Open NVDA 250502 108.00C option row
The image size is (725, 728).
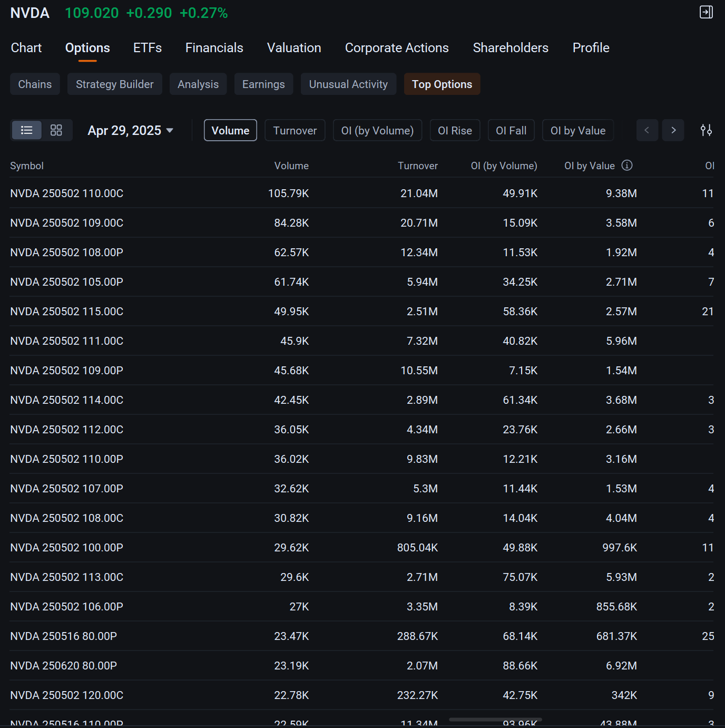click(x=362, y=518)
